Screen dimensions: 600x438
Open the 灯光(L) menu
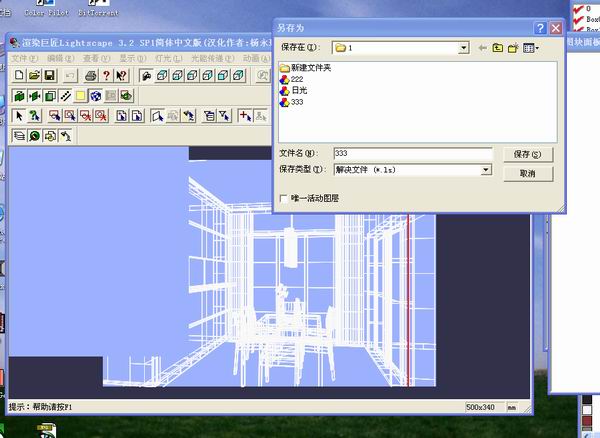168,59
